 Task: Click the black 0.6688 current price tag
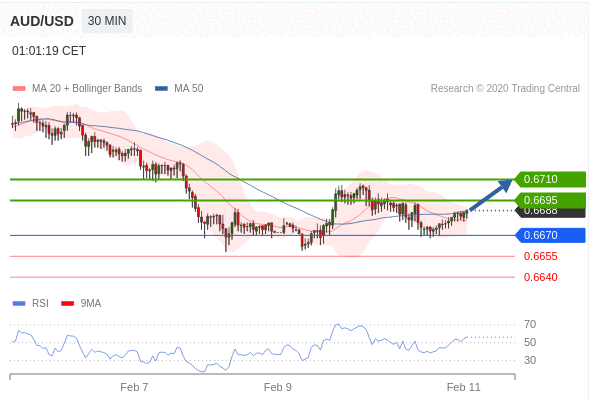click(550, 213)
